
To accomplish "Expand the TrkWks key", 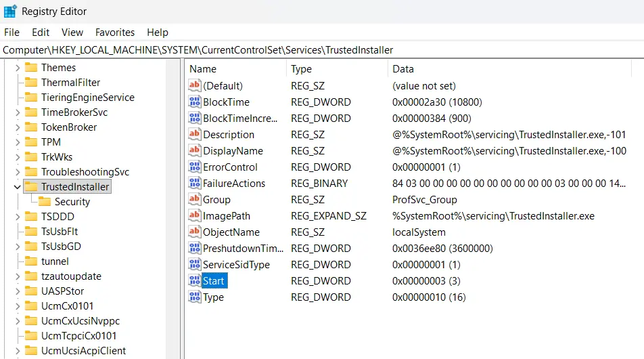I will 18,157.
